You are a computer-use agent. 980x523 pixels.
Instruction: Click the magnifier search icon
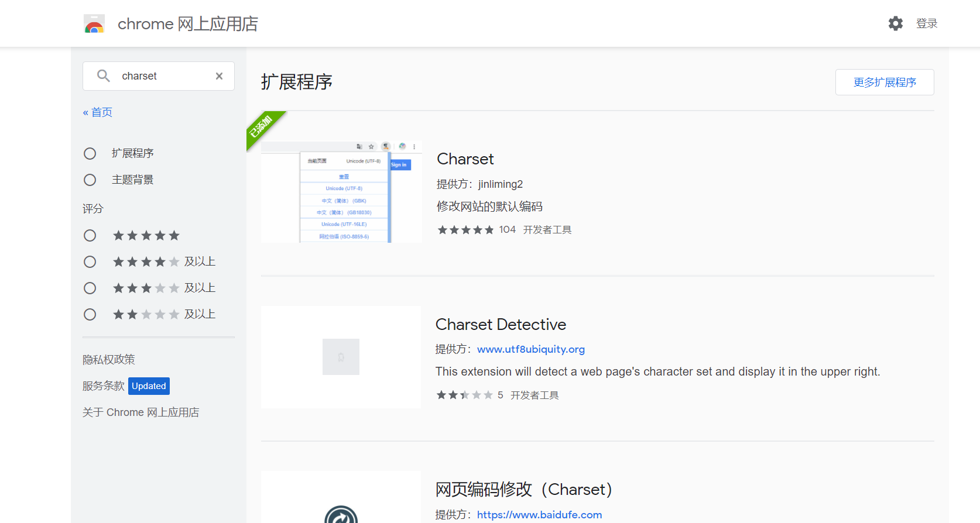pos(104,76)
